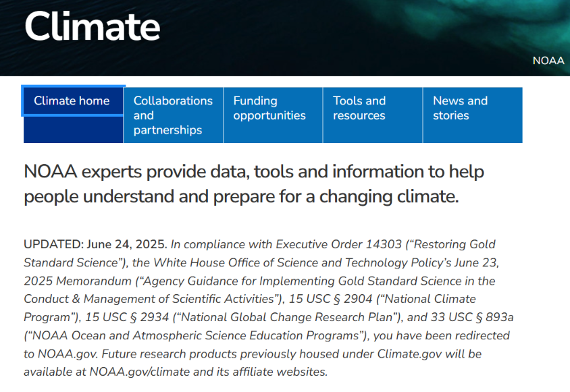Switch to News and stories tab
Image resolution: width=570 pixels, height=392 pixels.
click(x=473, y=115)
